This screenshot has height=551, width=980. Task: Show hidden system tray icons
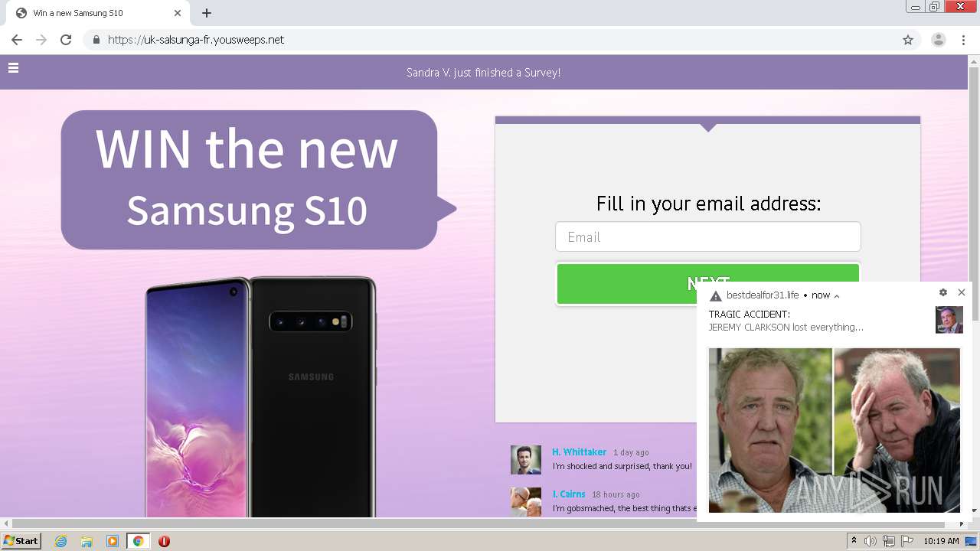[854, 541]
